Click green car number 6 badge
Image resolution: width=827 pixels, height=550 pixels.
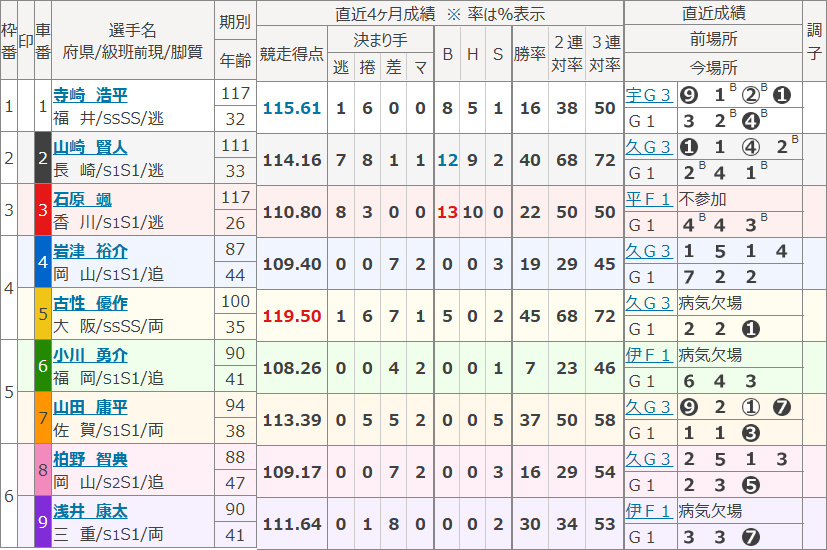pos(43,366)
